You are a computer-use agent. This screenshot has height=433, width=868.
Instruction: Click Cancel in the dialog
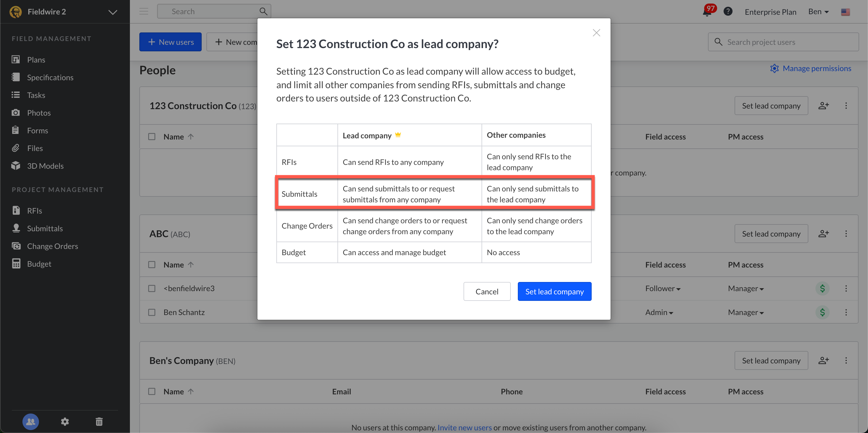coord(487,291)
